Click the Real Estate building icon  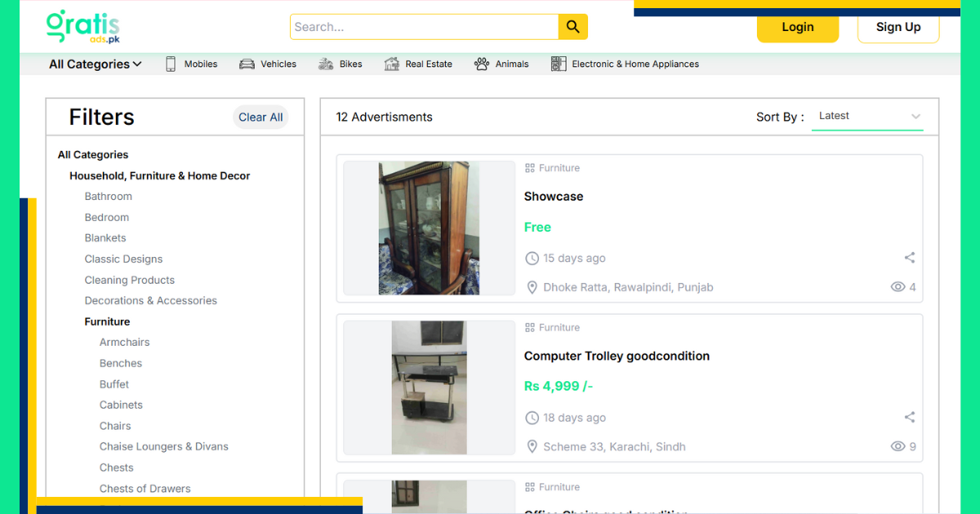coord(392,64)
